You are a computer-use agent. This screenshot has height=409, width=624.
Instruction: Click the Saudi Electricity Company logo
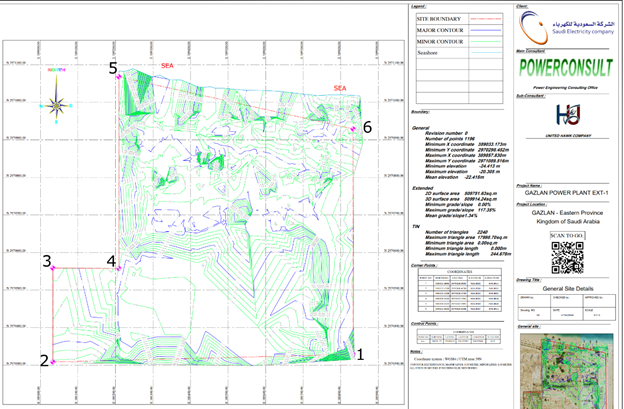pyautogui.click(x=566, y=27)
